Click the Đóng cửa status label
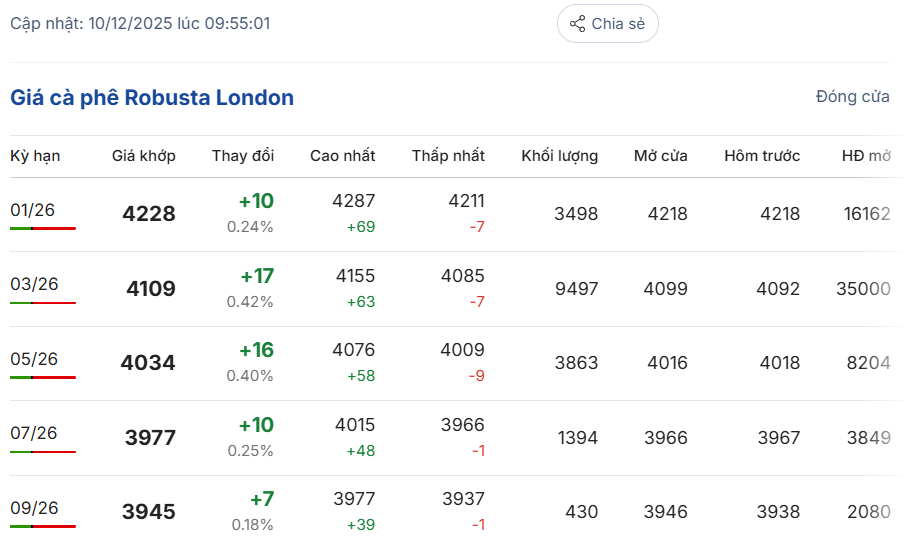This screenshot has height=546, width=923. [852, 97]
